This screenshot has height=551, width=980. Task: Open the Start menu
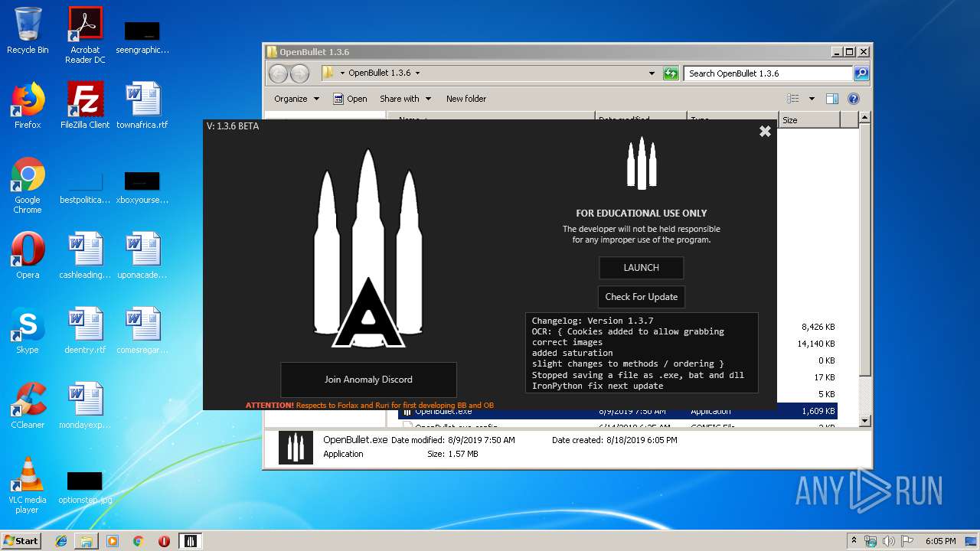21,540
